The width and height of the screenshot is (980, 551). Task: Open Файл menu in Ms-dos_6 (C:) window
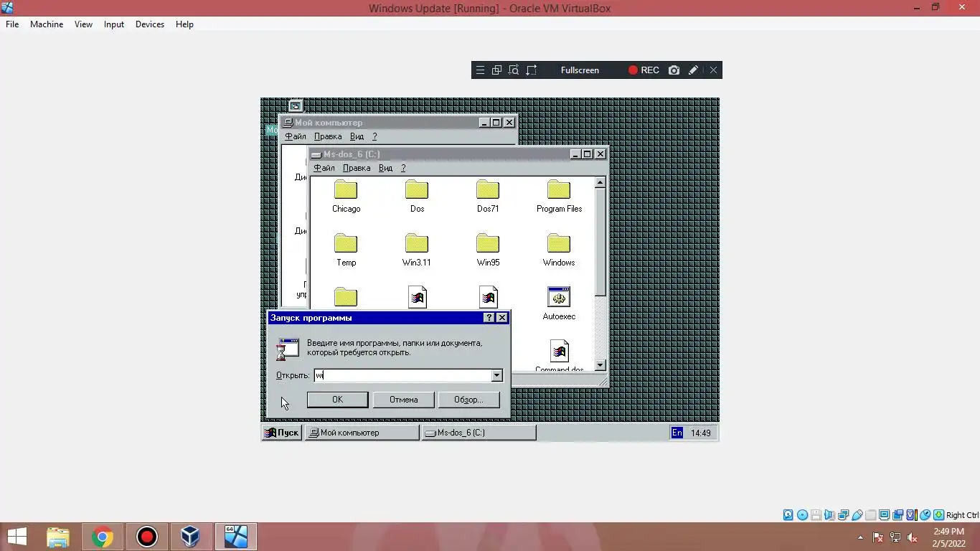coord(324,168)
